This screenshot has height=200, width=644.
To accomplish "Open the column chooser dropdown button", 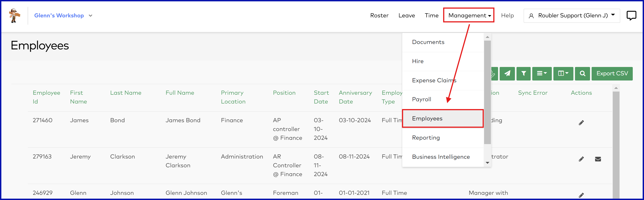I will coord(563,74).
